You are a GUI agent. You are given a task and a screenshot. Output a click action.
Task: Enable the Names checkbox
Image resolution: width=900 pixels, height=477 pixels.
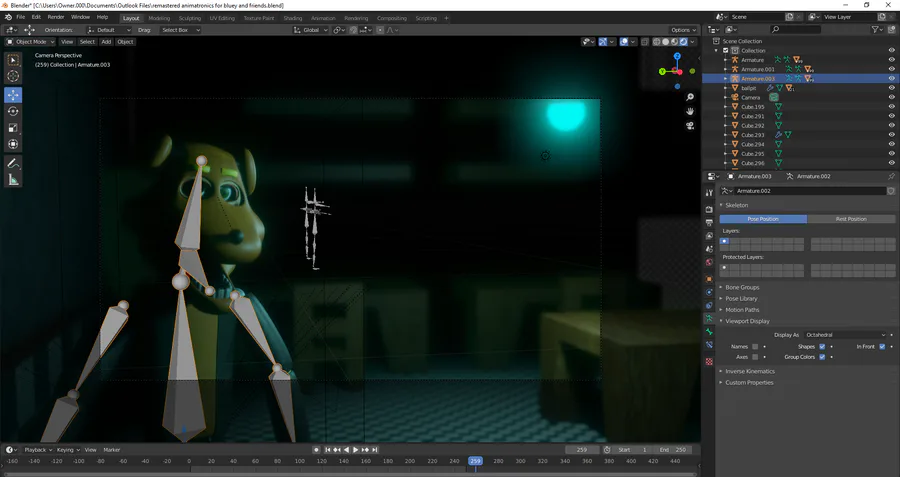pyautogui.click(x=755, y=347)
